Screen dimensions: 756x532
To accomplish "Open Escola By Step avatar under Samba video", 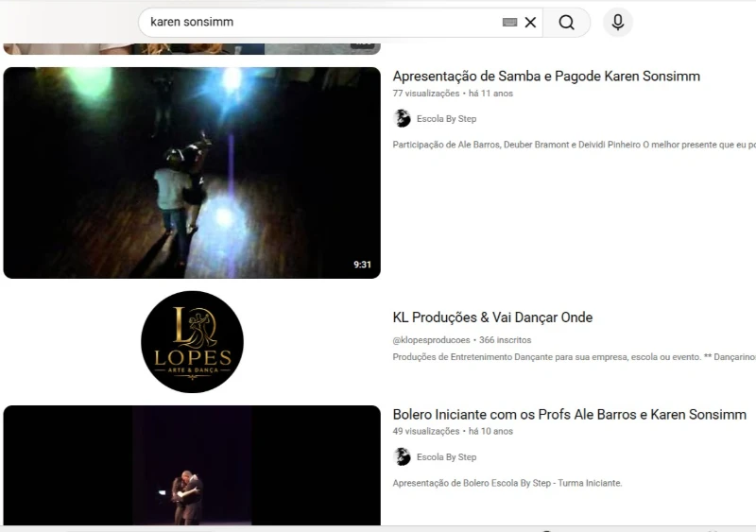I will coord(402,119).
